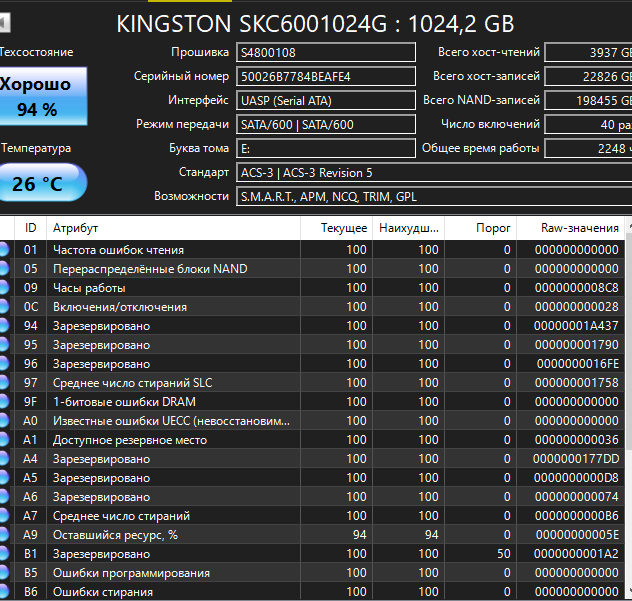Click the ID cell A6

point(31,497)
